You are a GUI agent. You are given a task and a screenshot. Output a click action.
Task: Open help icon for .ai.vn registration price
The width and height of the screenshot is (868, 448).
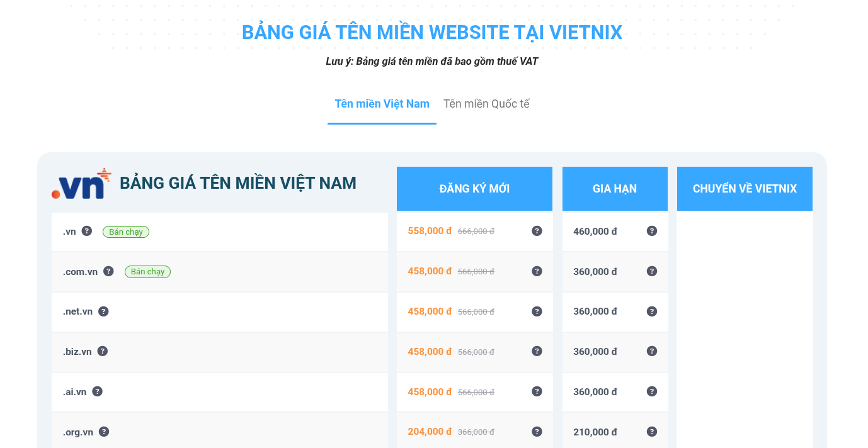click(x=537, y=391)
